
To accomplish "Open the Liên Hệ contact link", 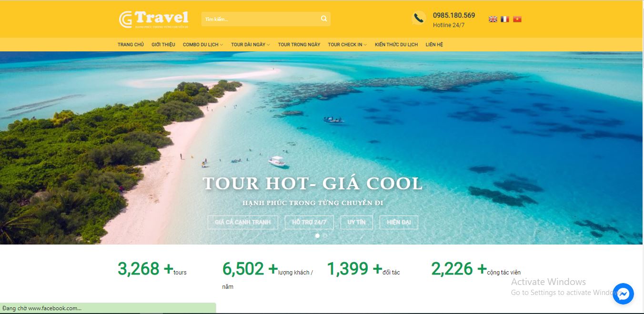I will pos(434,45).
